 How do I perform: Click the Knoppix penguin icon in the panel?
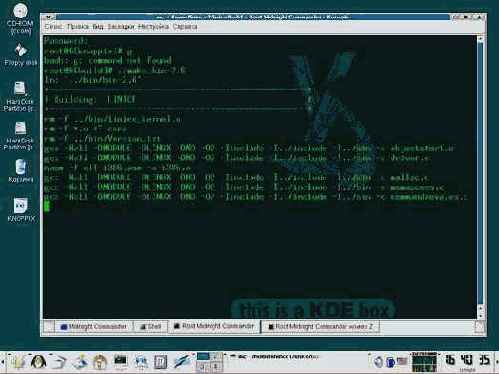[38, 362]
